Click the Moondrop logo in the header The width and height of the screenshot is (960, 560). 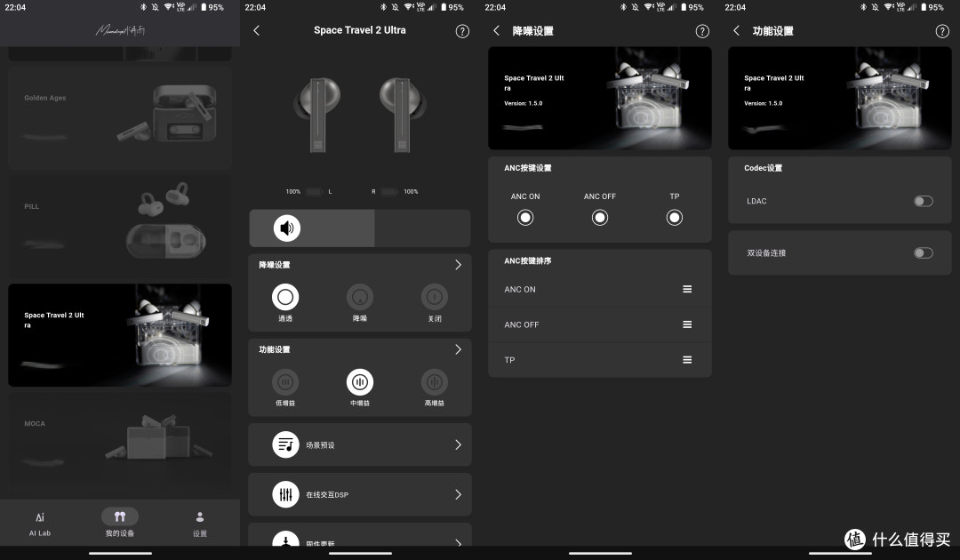click(120, 30)
